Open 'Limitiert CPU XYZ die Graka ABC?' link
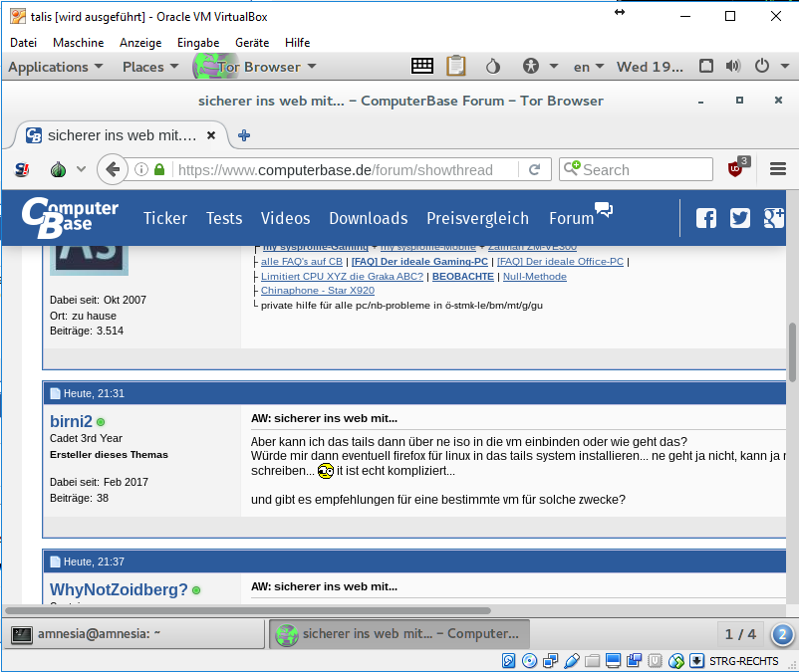 coord(342,277)
